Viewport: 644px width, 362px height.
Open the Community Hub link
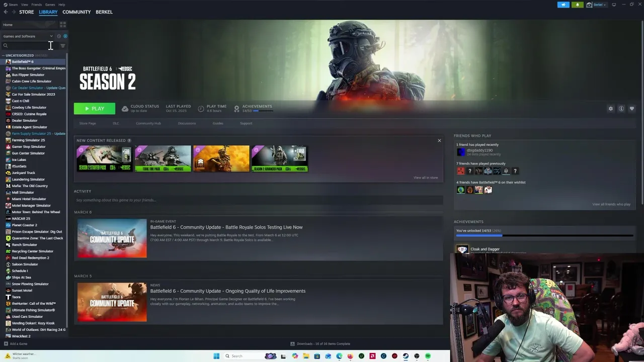[148, 123]
